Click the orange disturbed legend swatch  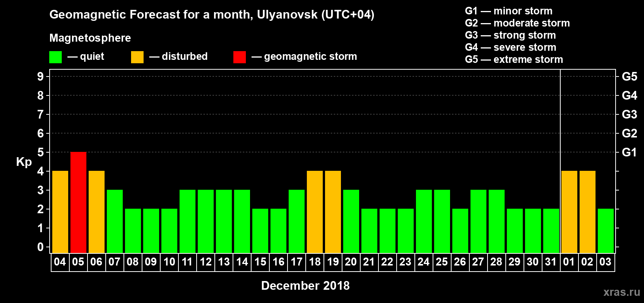pyautogui.click(x=137, y=57)
